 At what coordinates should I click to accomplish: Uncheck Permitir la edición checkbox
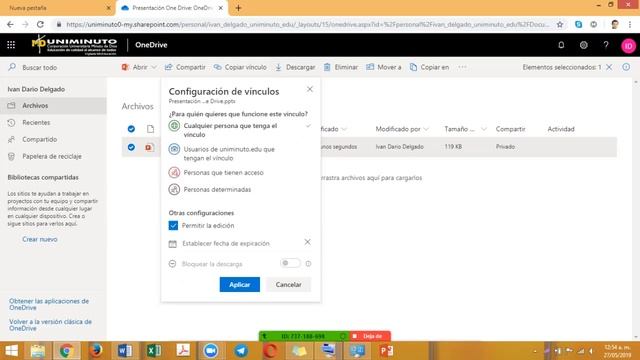[x=173, y=225]
